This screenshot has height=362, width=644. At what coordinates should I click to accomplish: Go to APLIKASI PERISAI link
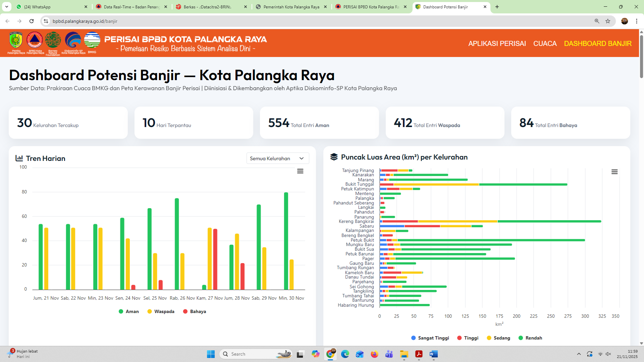coord(497,44)
